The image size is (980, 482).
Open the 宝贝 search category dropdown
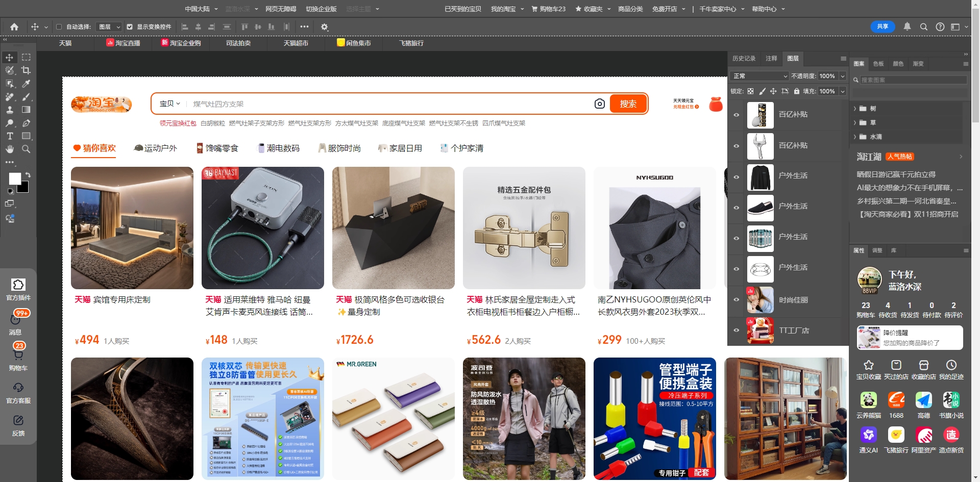click(170, 104)
